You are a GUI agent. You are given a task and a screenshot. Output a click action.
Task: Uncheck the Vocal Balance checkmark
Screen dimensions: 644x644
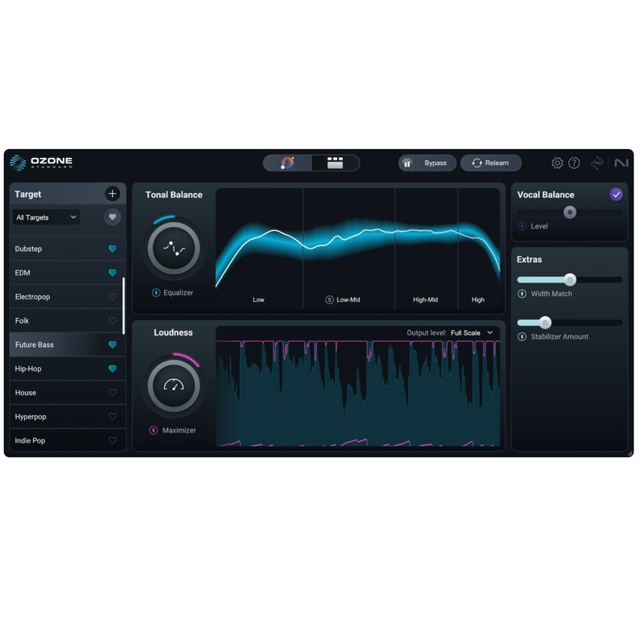coord(616,194)
